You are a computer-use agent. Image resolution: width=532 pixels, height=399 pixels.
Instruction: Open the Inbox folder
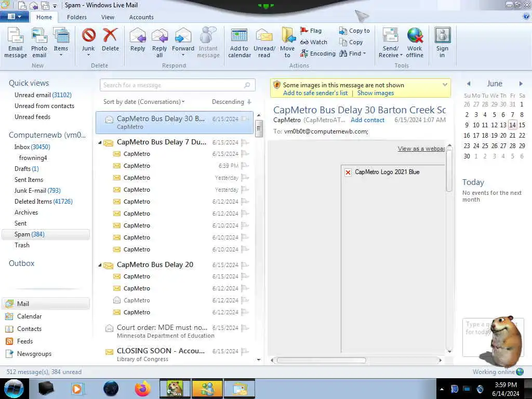32,147
